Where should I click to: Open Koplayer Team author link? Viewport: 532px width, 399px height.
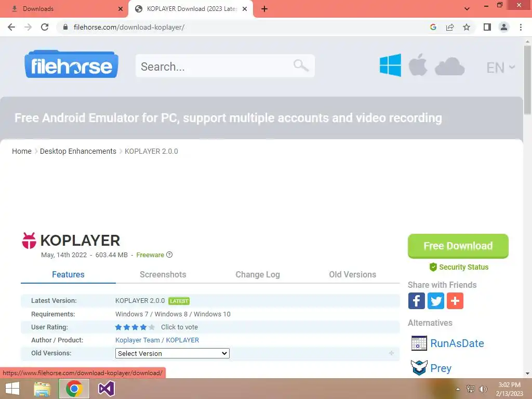coord(137,340)
